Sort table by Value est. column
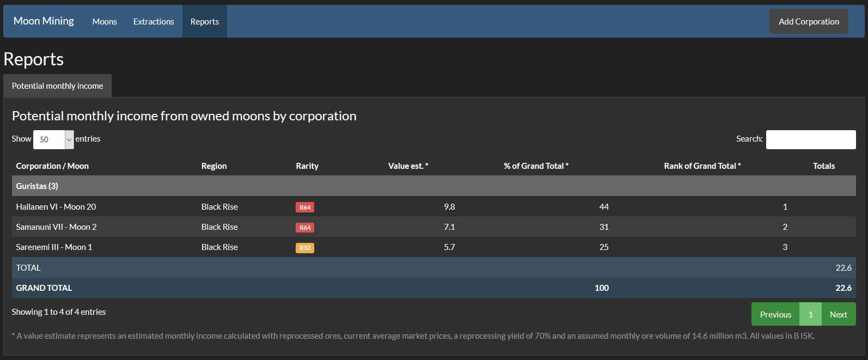This screenshot has height=360, width=868. 408,166
